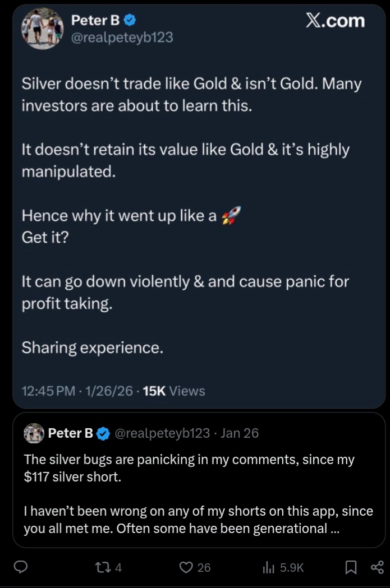Screen dimensions: 390x588
Task: Click the rocket emoji in the post
Action: coord(231,216)
